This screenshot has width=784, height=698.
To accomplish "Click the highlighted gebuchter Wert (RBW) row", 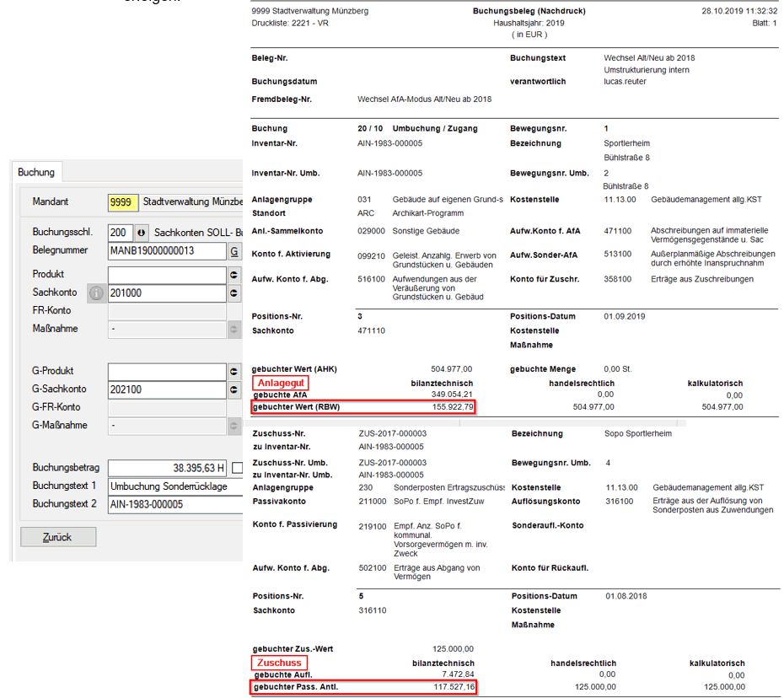I will 363,406.
